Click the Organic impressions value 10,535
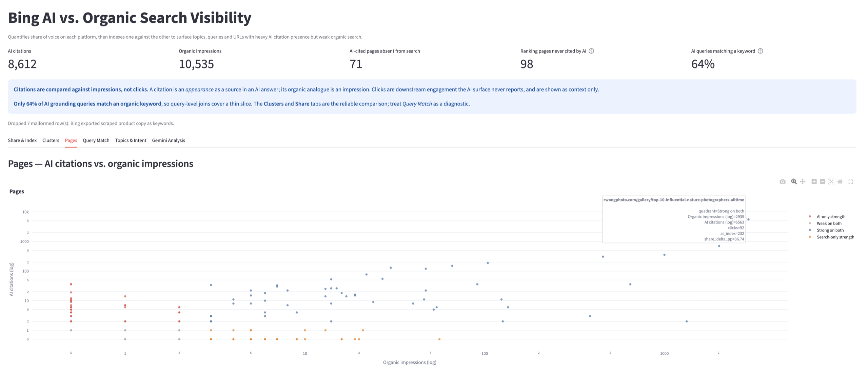The image size is (868, 373). 196,64
